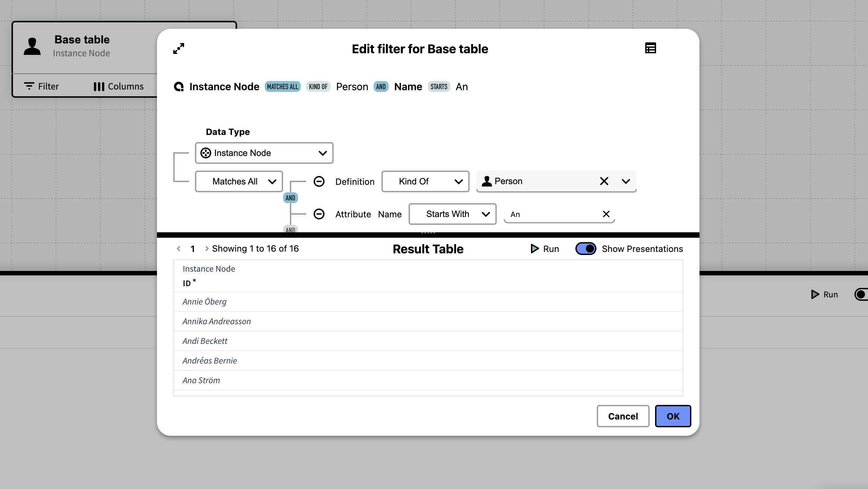Clear the 'An' text value
The height and width of the screenshot is (489, 868).
pyautogui.click(x=606, y=214)
